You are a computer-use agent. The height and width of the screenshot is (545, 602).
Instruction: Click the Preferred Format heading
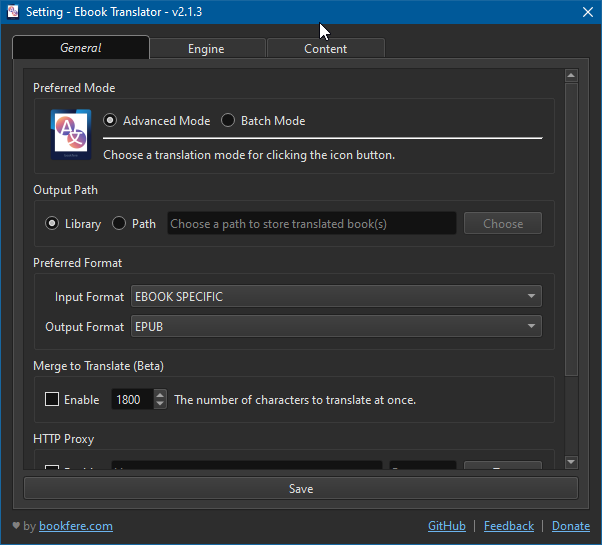[78, 263]
